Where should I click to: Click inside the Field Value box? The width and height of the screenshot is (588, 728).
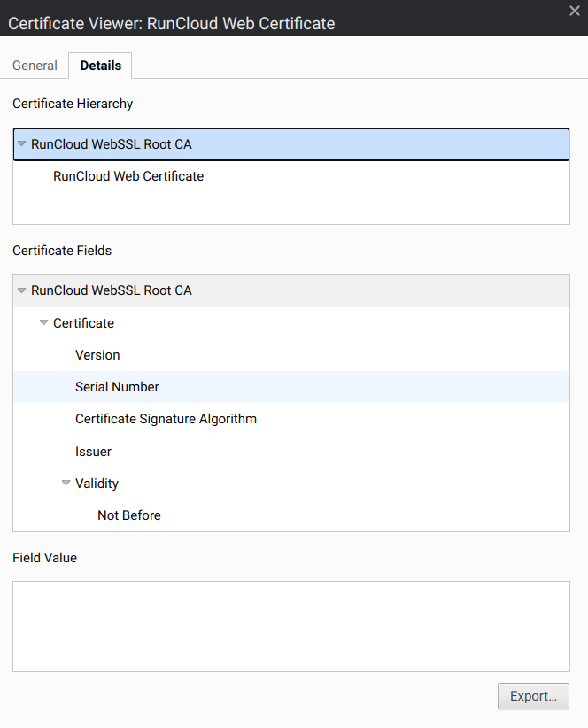[291, 626]
